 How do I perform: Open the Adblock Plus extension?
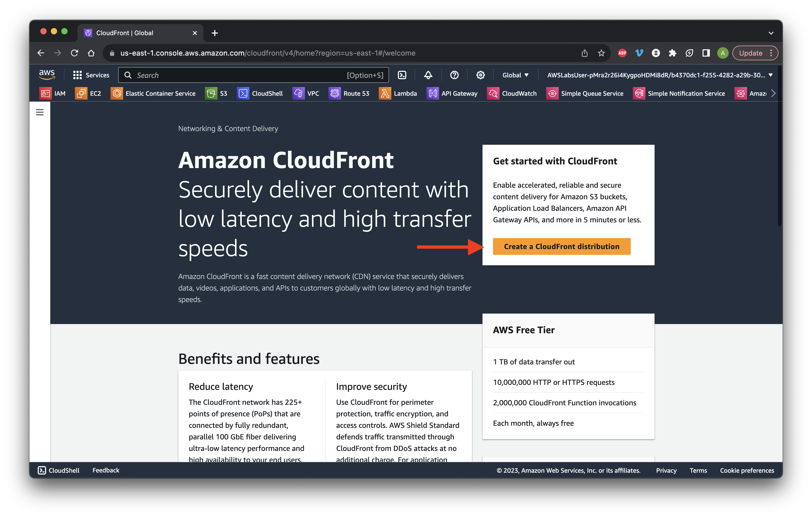coord(622,53)
